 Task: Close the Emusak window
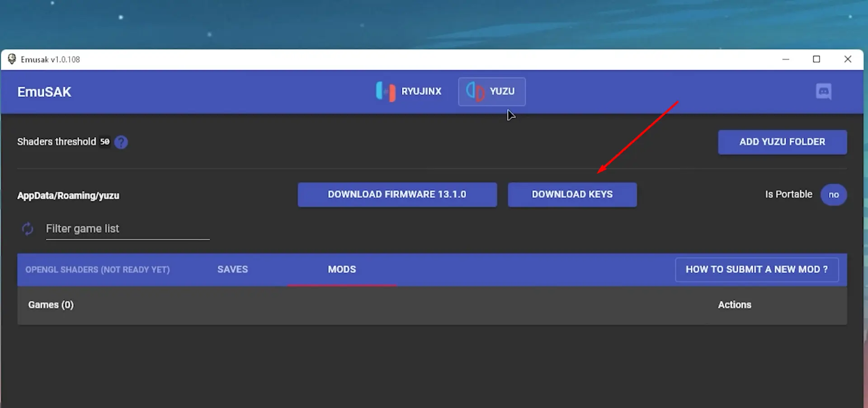[x=848, y=59]
